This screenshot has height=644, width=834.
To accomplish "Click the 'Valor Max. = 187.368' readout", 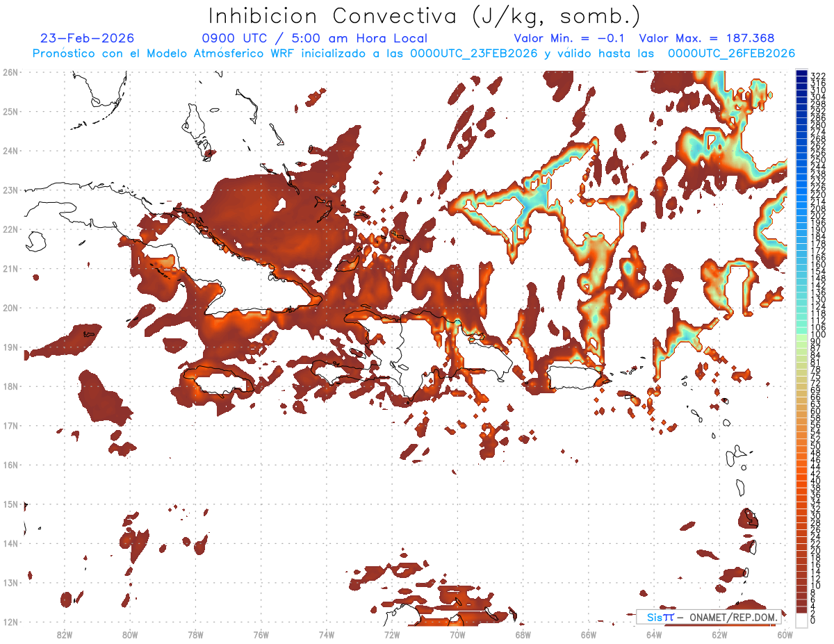I will (707, 39).
